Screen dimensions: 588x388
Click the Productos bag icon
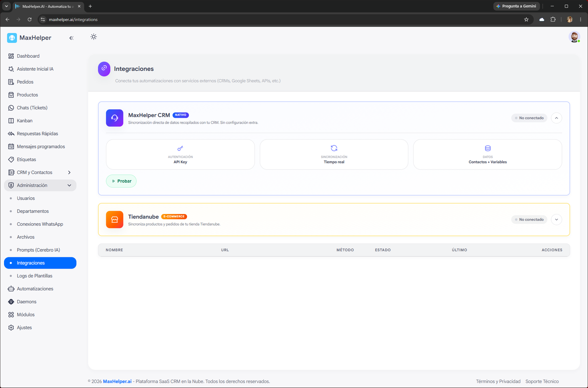click(x=11, y=95)
